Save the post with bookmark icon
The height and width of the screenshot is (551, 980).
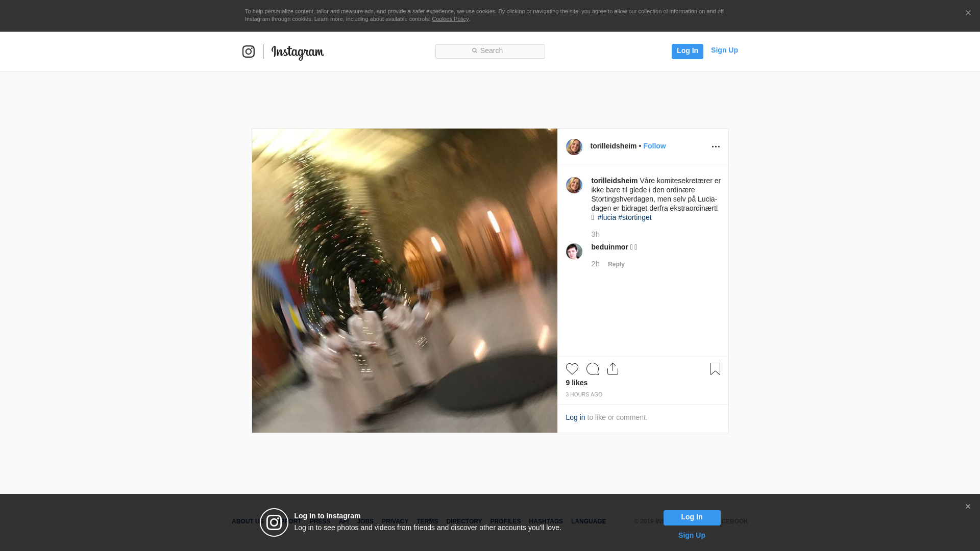coord(715,369)
